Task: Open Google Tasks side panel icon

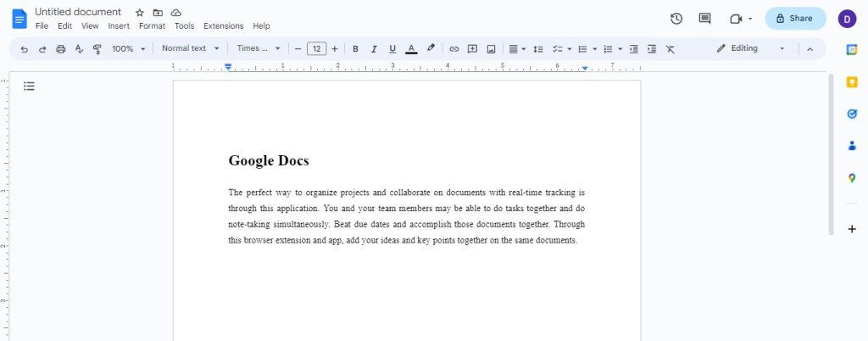Action: point(852,114)
